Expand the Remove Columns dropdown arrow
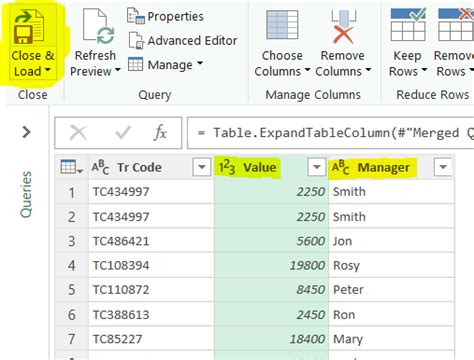The width and height of the screenshot is (474, 360). 368,70
